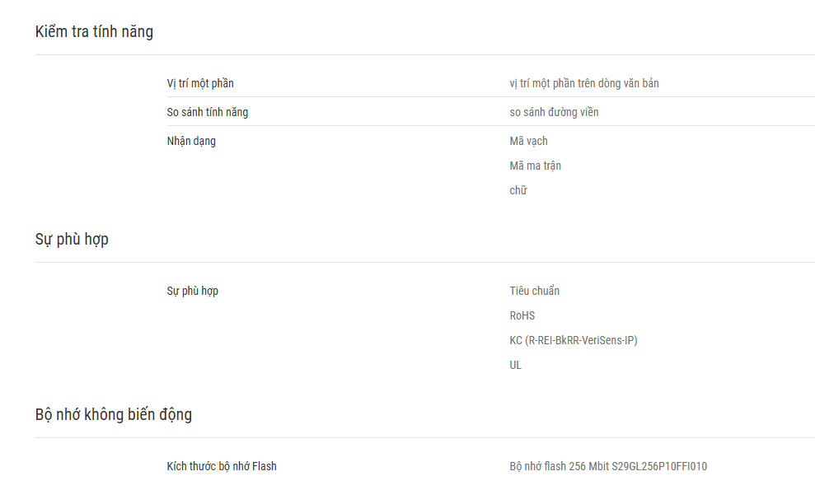Image resolution: width=815 pixels, height=504 pixels.
Task: Select the Sự phù hợp row label
Action: click(192, 291)
